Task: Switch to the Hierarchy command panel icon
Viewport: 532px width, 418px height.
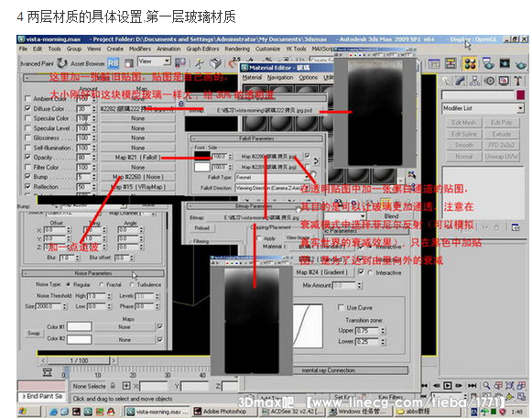Action: 474,81
